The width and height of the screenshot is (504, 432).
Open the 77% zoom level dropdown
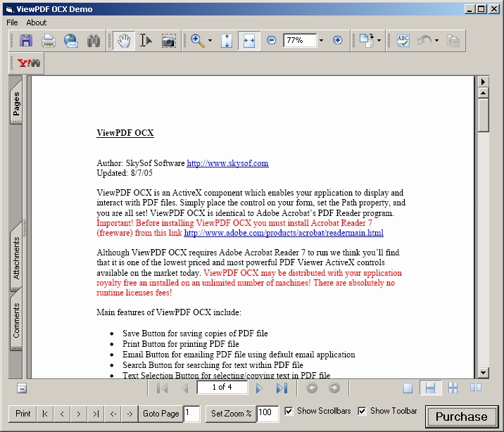(x=321, y=41)
